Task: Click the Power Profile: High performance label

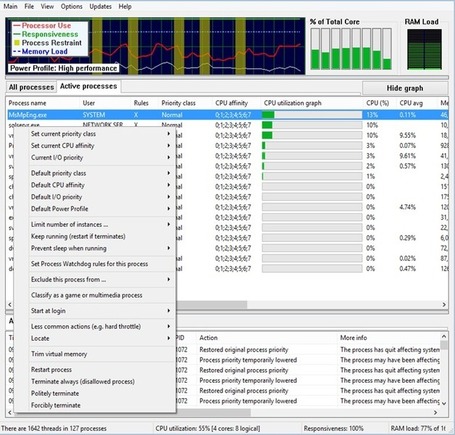Action: pos(63,68)
